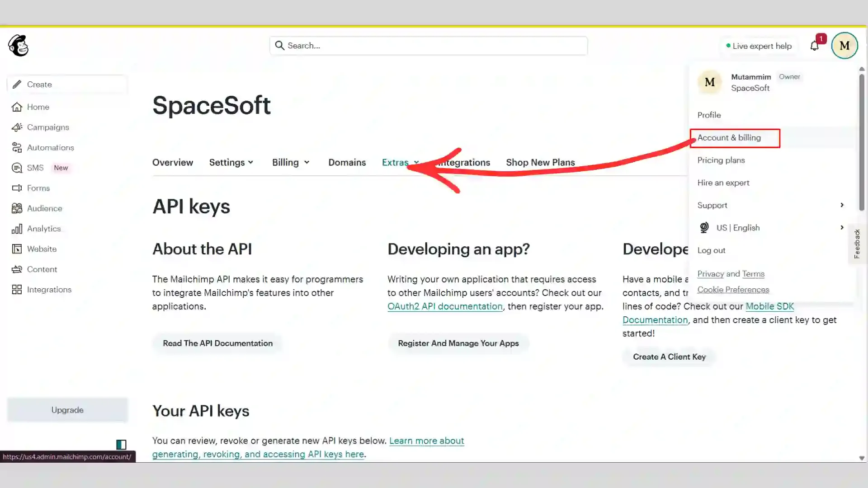The image size is (868, 488).
Task: Select Profile in the account menu
Action: [x=709, y=115]
